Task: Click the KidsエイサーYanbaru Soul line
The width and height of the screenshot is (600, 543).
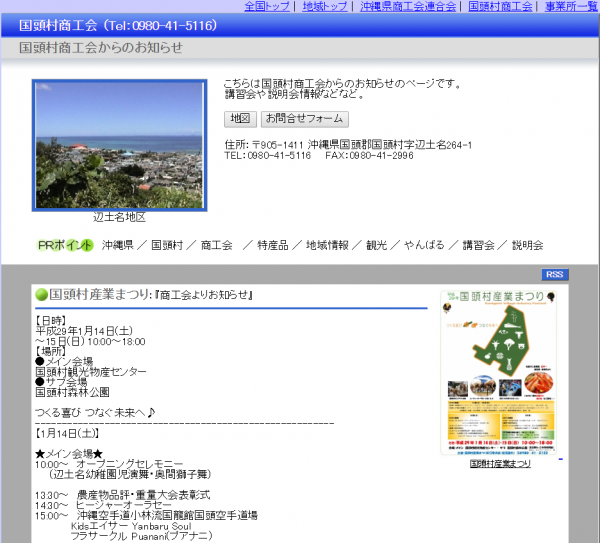Action: tap(131, 526)
